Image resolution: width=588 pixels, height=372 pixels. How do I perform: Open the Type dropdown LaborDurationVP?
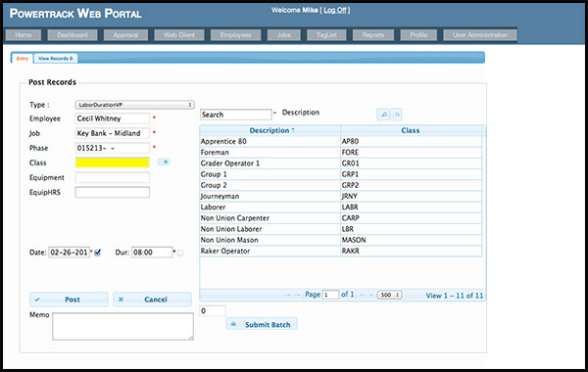click(134, 105)
